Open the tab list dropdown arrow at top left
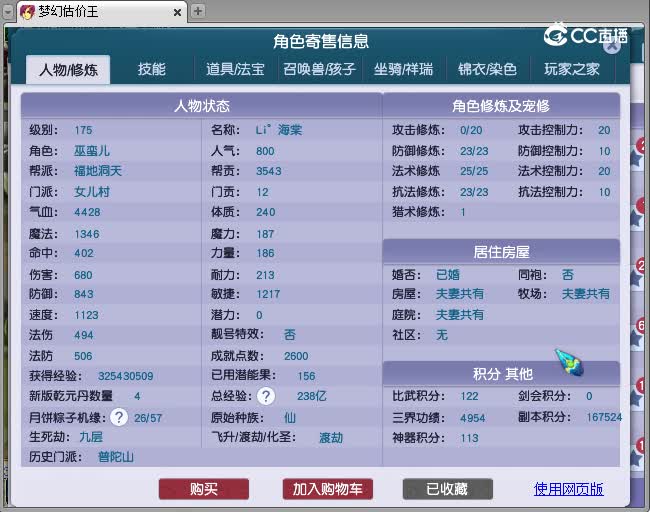Screen dimensions: 650x512 point(8,12)
